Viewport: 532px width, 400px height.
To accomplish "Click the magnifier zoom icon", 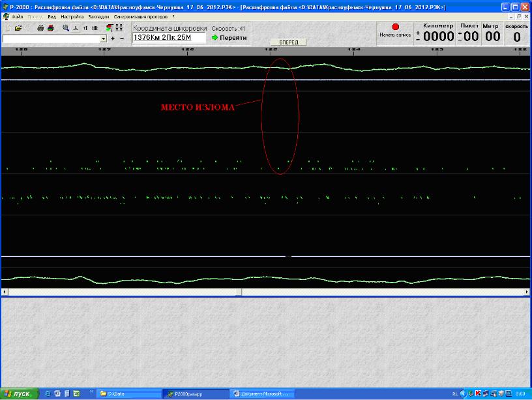I will point(66,28).
